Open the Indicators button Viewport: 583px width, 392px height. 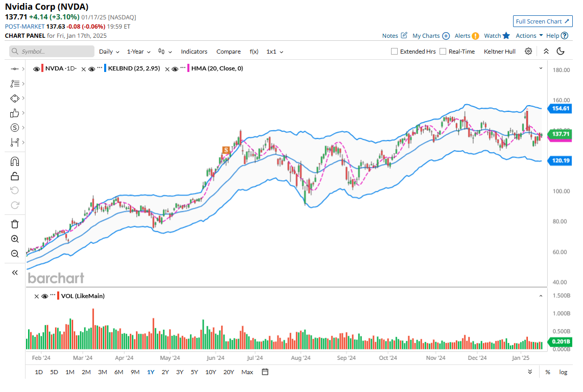[194, 52]
